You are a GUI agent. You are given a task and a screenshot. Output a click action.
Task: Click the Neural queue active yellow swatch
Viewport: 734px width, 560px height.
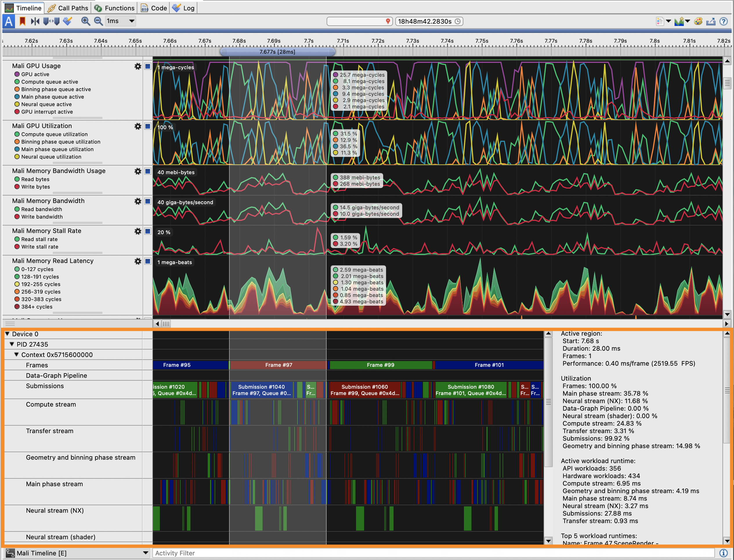point(17,104)
